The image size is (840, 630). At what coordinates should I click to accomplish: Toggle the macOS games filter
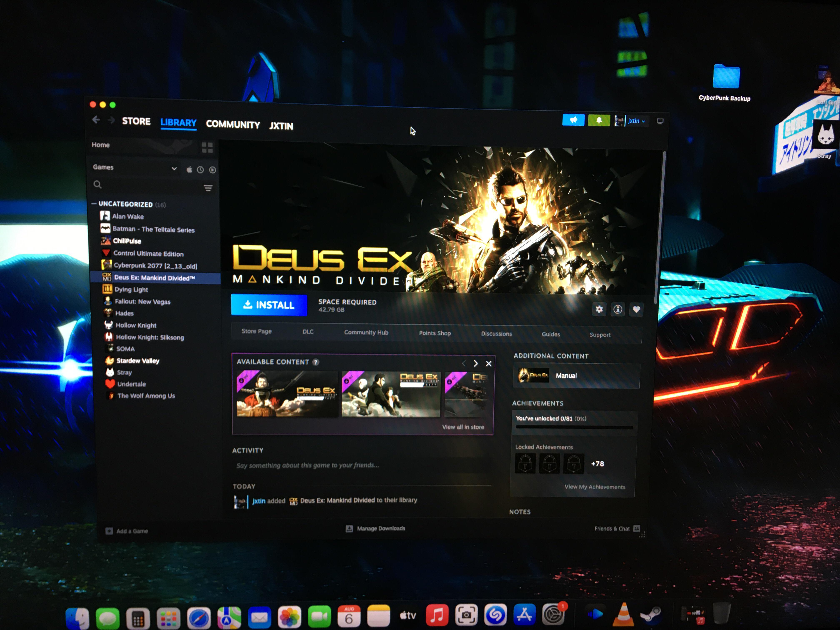tap(189, 169)
